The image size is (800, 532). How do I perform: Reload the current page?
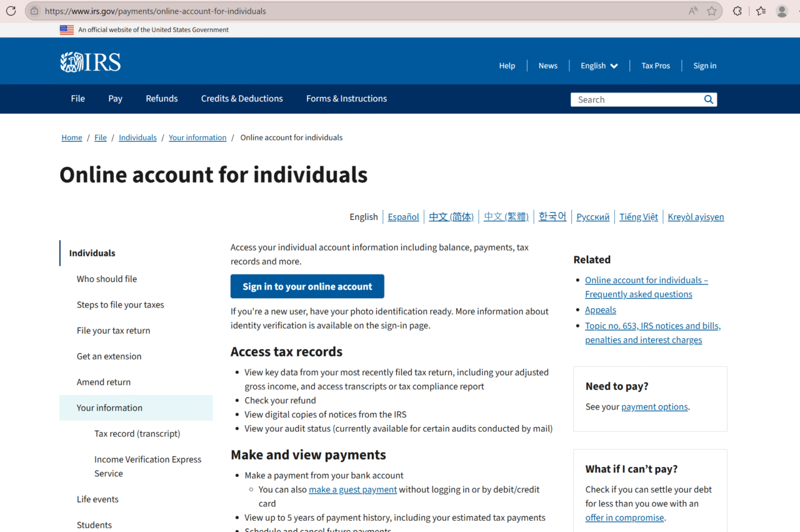[x=11, y=11]
